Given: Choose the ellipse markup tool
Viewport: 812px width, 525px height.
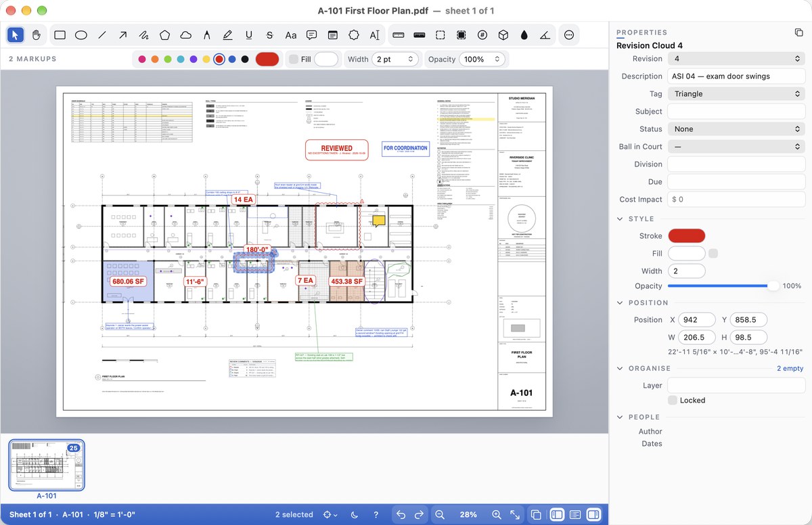Looking at the screenshot, I should [81, 35].
